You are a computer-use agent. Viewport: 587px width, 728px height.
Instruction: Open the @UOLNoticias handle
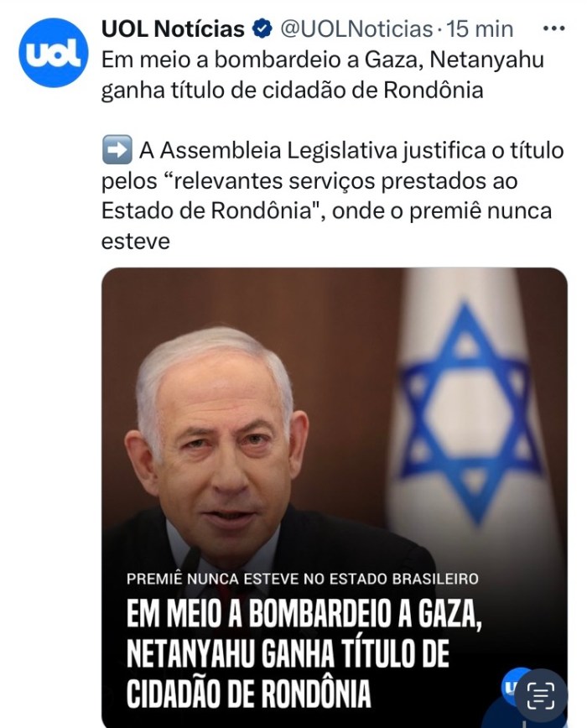tap(356, 29)
